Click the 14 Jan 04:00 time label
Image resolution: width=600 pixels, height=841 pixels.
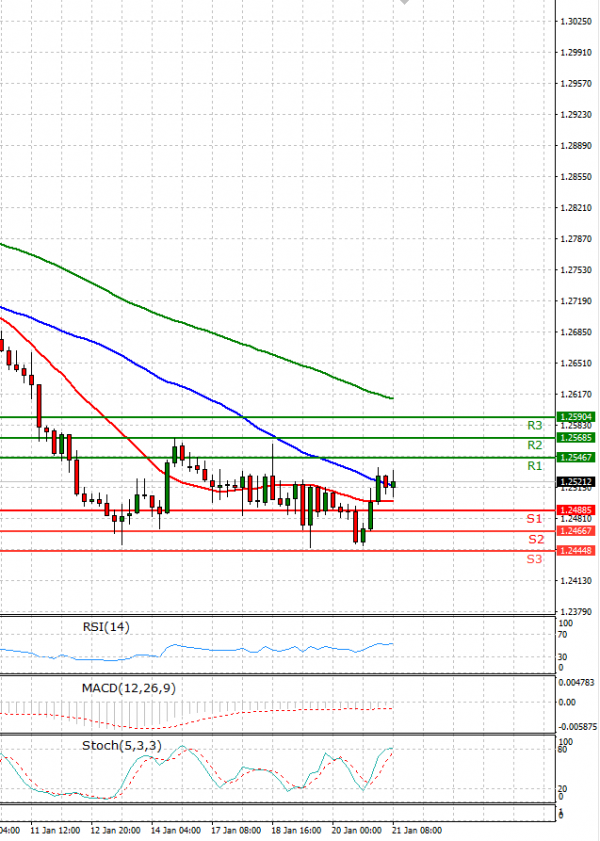coord(176,830)
